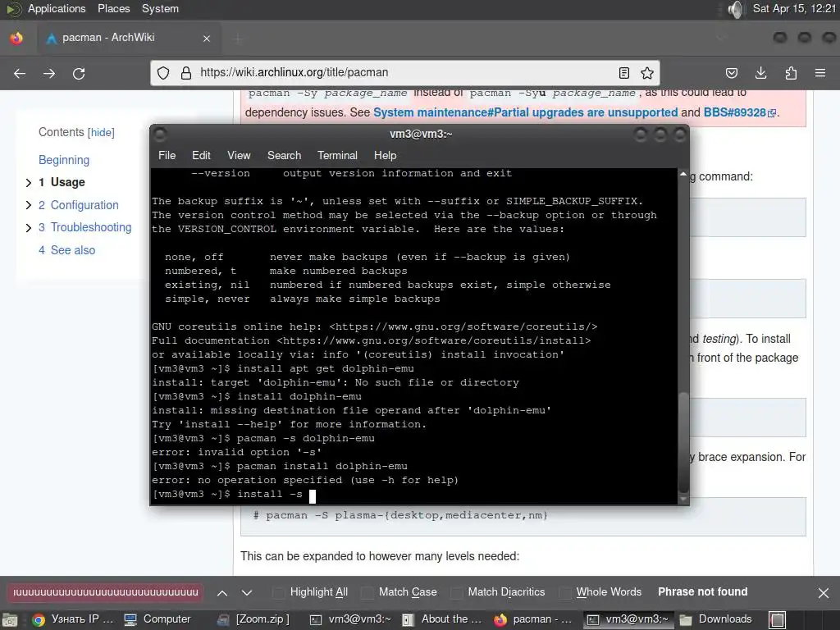Open the Firefox hamburger application menu
Viewport: 840px width, 630px height.
[x=820, y=73]
